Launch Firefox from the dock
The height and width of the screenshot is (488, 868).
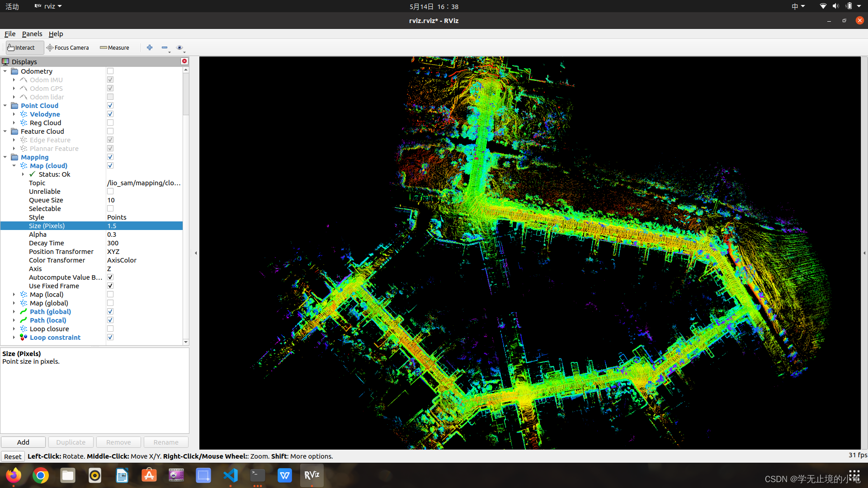tap(14, 475)
